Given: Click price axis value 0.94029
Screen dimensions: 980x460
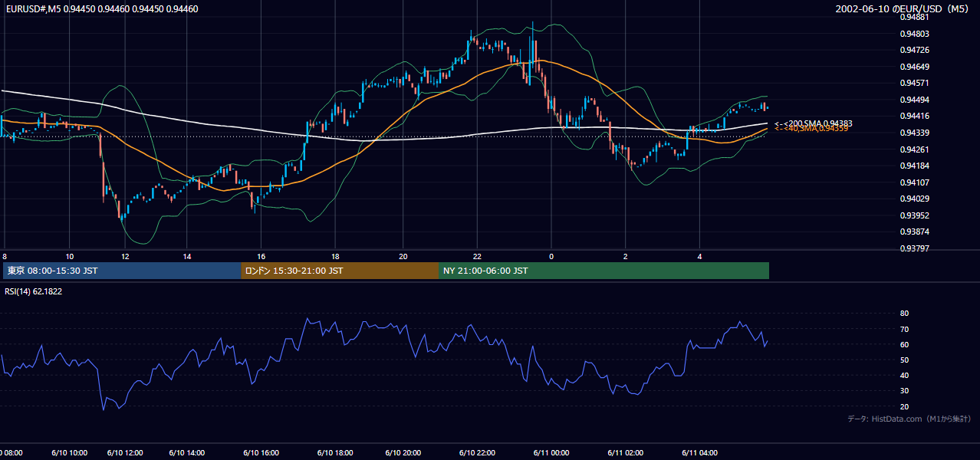Looking at the screenshot, I should [914, 199].
